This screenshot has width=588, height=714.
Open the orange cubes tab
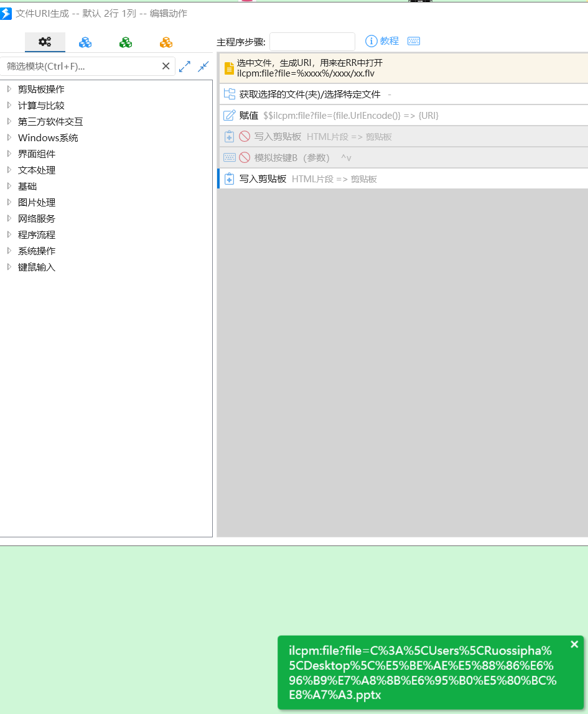(166, 42)
